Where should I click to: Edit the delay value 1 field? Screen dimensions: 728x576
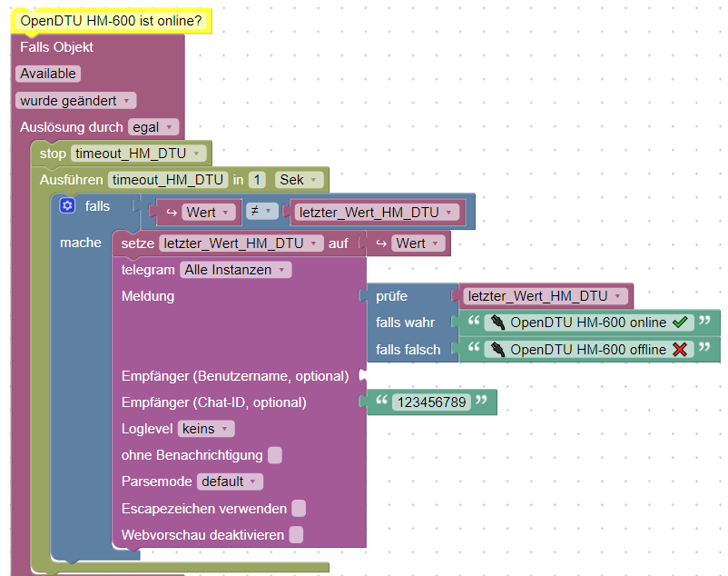tap(257, 180)
